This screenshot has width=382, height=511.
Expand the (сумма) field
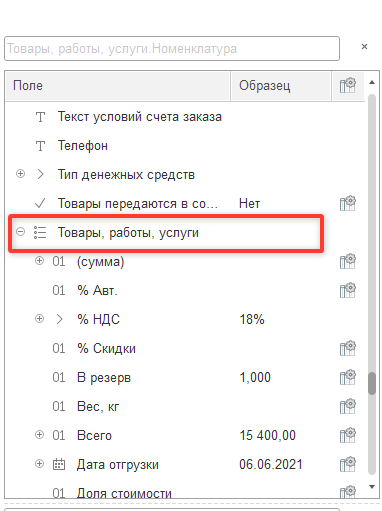pos(39,261)
